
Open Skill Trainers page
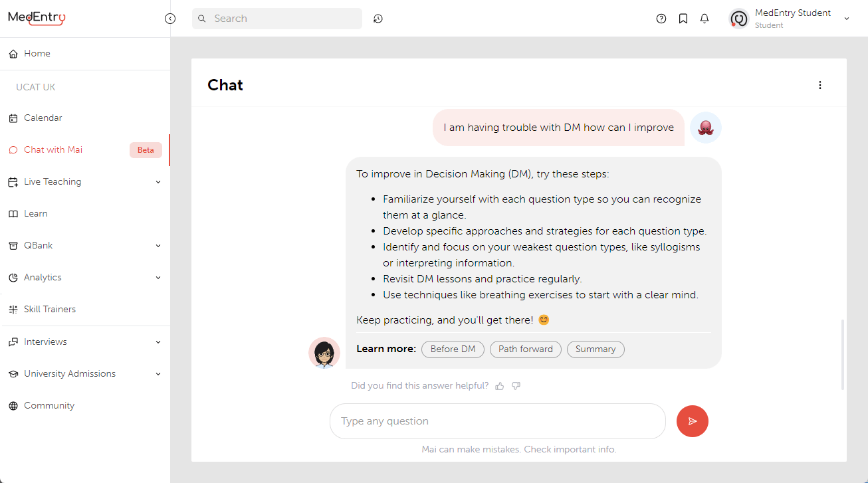point(50,310)
